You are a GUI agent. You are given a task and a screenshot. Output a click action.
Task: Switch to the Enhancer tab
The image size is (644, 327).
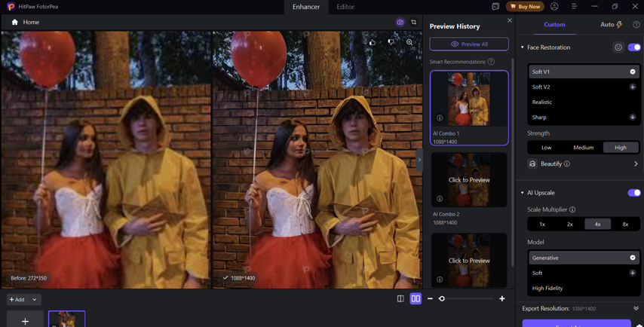pyautogui.click(x=306, y=7)
